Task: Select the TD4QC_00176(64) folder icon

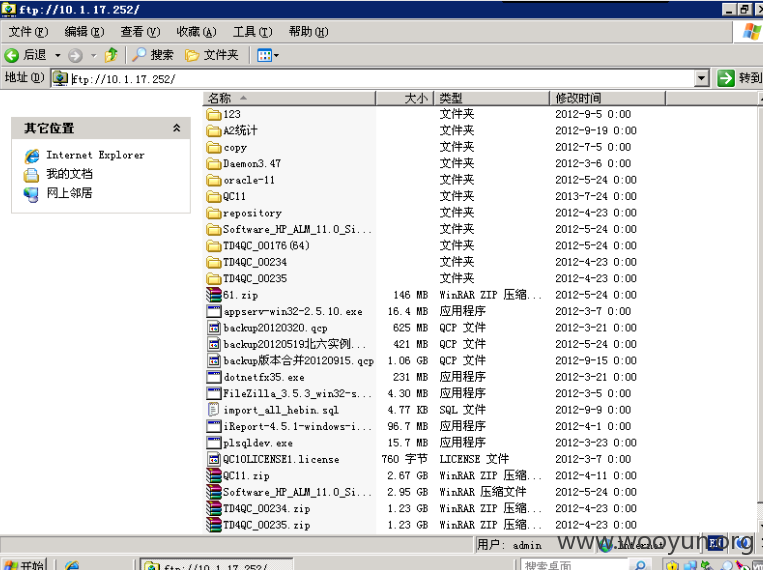Action: (214, 246)
